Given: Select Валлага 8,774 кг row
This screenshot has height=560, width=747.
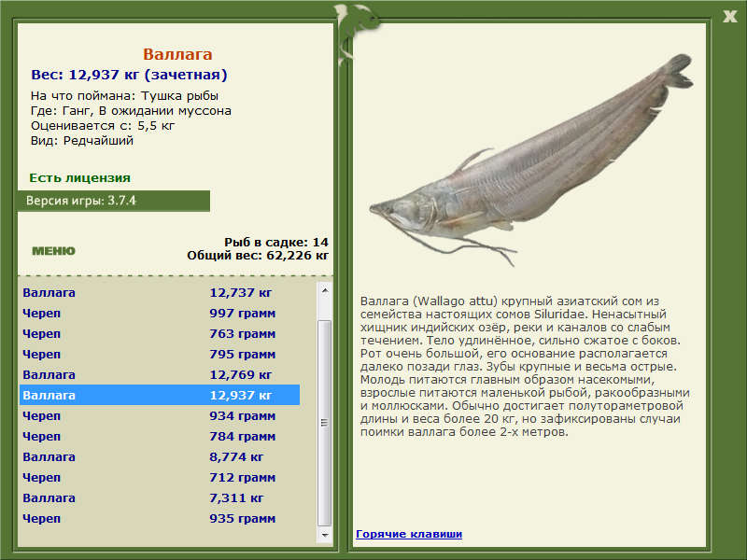Looking at the screenshot, I should pos(160,456).
